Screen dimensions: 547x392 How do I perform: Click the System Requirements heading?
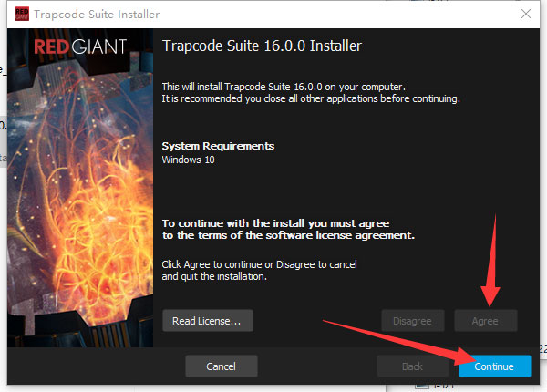click(218, 146)
